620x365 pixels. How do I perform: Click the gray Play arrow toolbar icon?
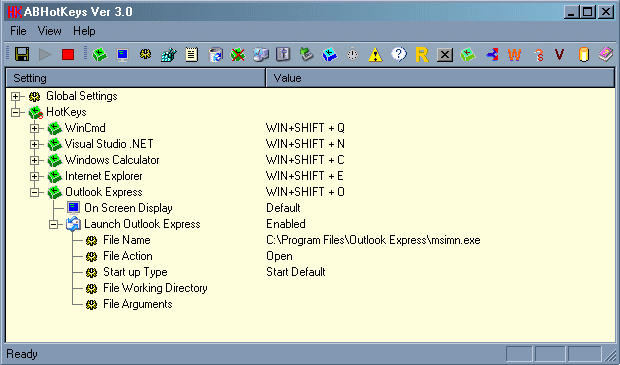(45, 54)
